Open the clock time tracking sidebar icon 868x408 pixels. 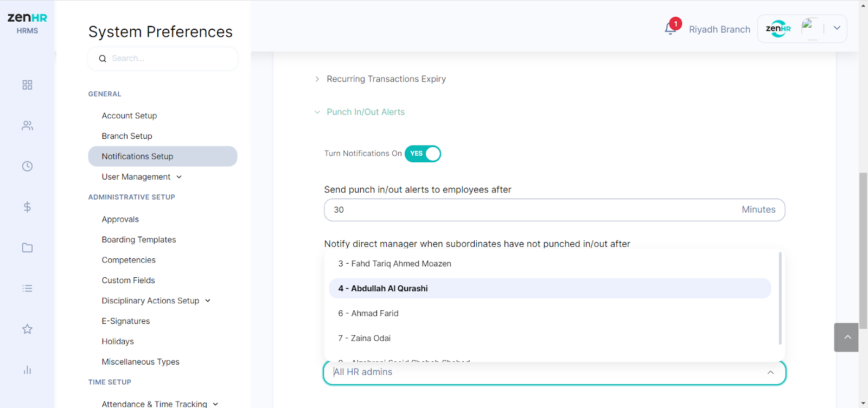click(27, 167)
